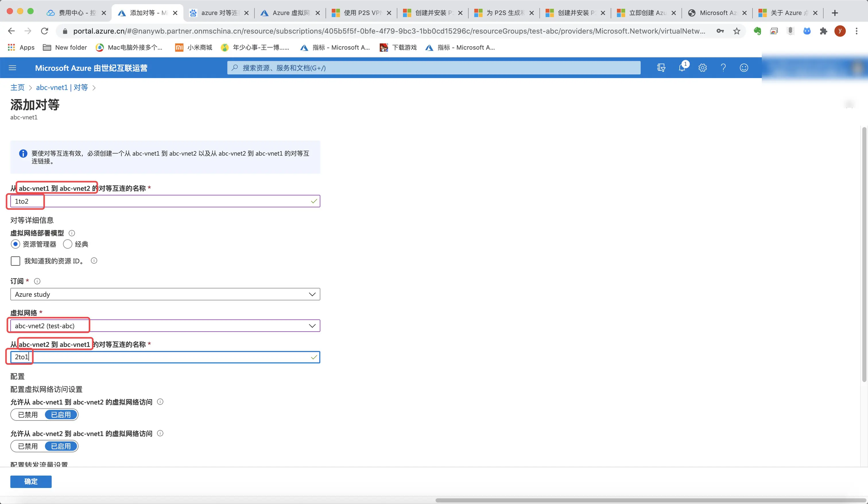Open the 主页 breadcrumb link
The height and width of the screenshot is (504, 868).
(x=17, y=88)
